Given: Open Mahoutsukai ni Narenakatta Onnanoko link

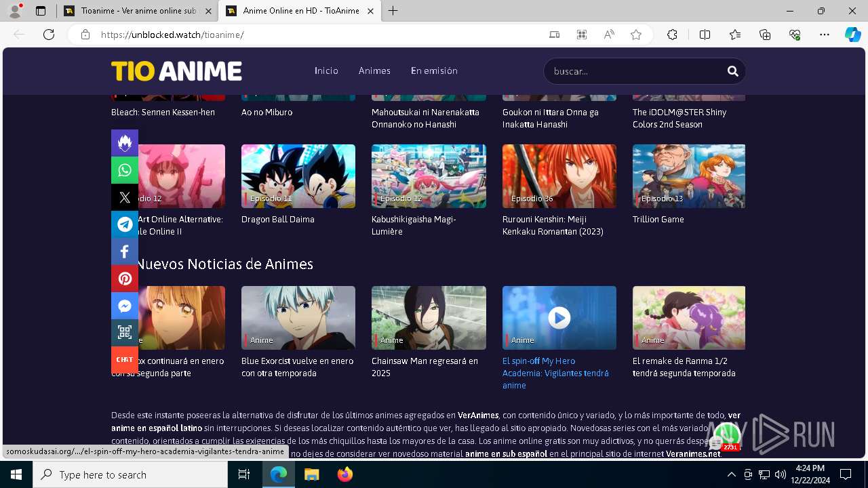Looking at the screenshot, I should (x=425, y=119).
